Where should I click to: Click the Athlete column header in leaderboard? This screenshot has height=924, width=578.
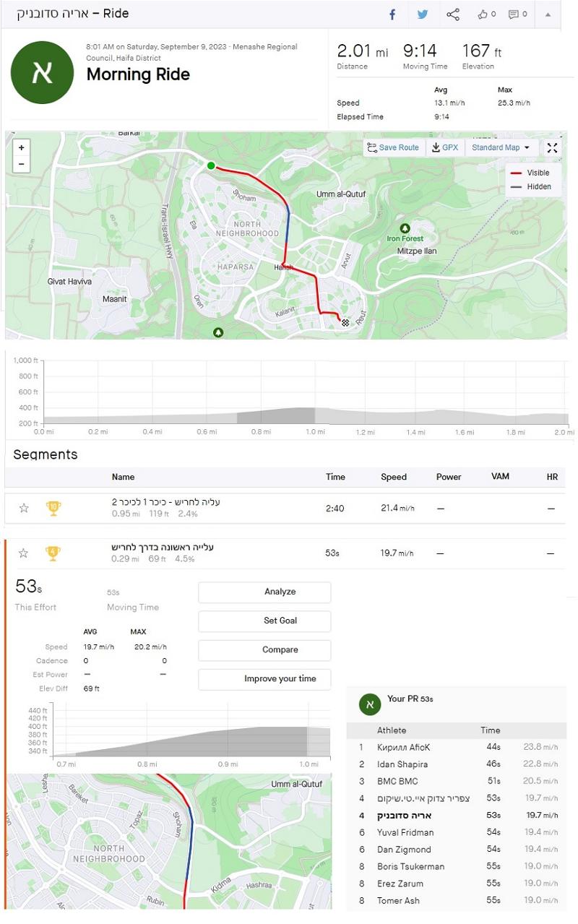[x=392, y=730]
